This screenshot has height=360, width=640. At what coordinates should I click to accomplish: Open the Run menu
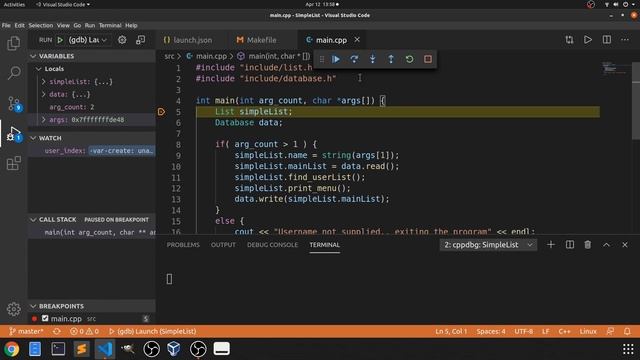coord(89,25)
